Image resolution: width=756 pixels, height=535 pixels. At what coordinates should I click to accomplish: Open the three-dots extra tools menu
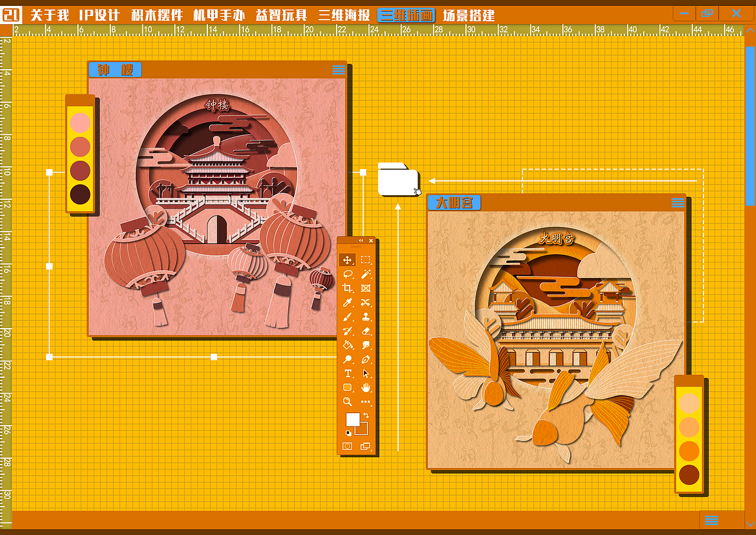tap(366, 402)
